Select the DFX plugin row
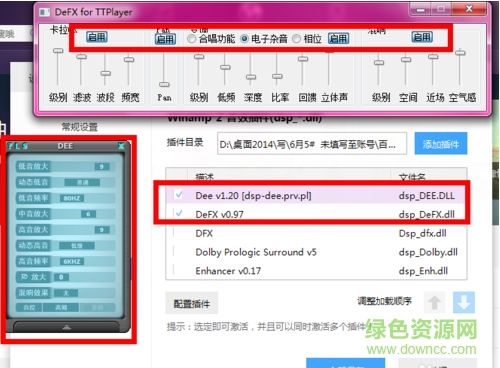Screen dimensions: 500x368 [316, 233]
